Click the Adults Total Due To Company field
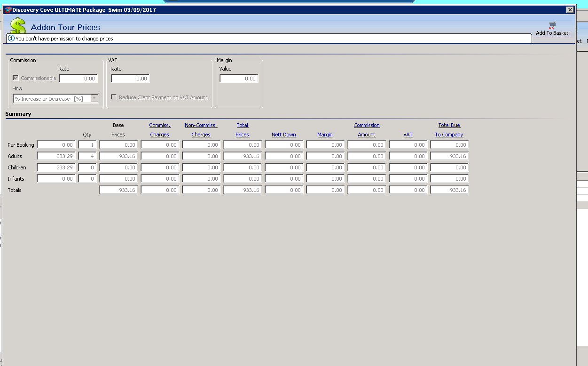 click(449, 156)
